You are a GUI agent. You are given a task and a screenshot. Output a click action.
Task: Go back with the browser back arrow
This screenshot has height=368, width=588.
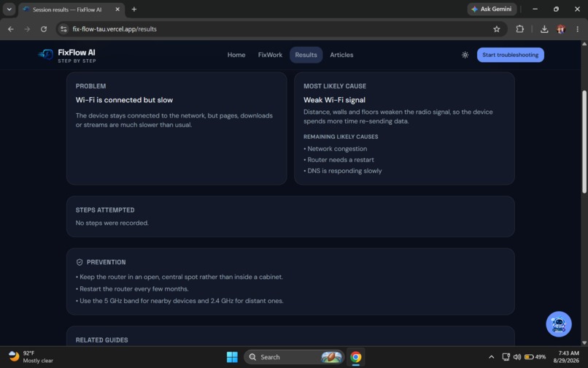pos(10,29)
